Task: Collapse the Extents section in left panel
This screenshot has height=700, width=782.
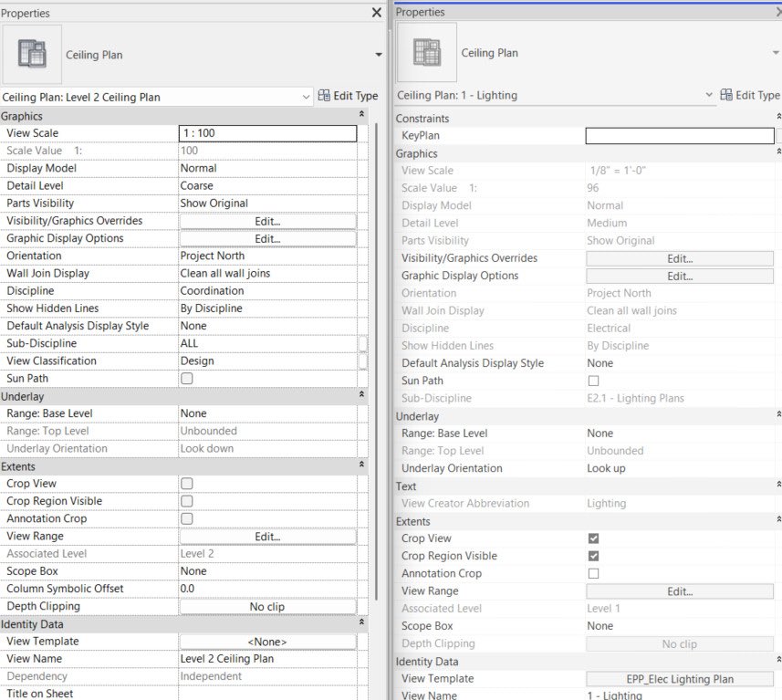Action: (361, 465)
